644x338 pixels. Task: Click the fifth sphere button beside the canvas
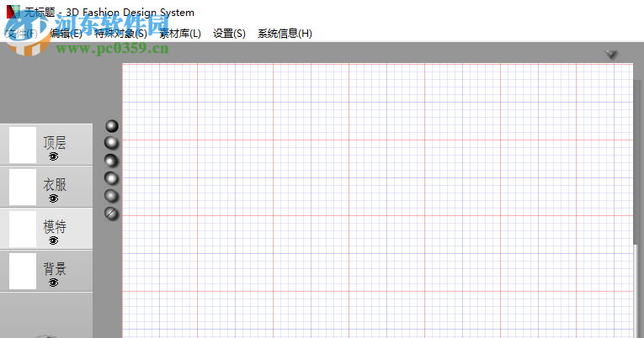[x=111, y=196]
